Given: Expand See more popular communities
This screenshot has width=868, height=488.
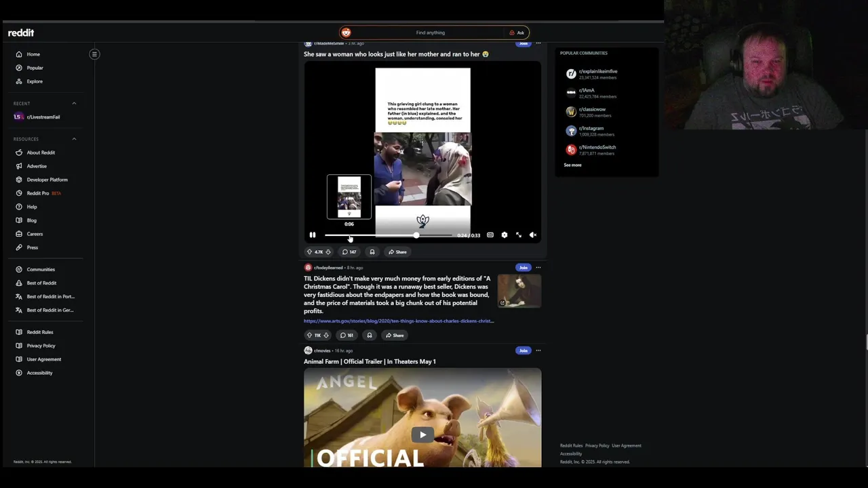Looking at the screenshot, I should (x=572, y=165).
